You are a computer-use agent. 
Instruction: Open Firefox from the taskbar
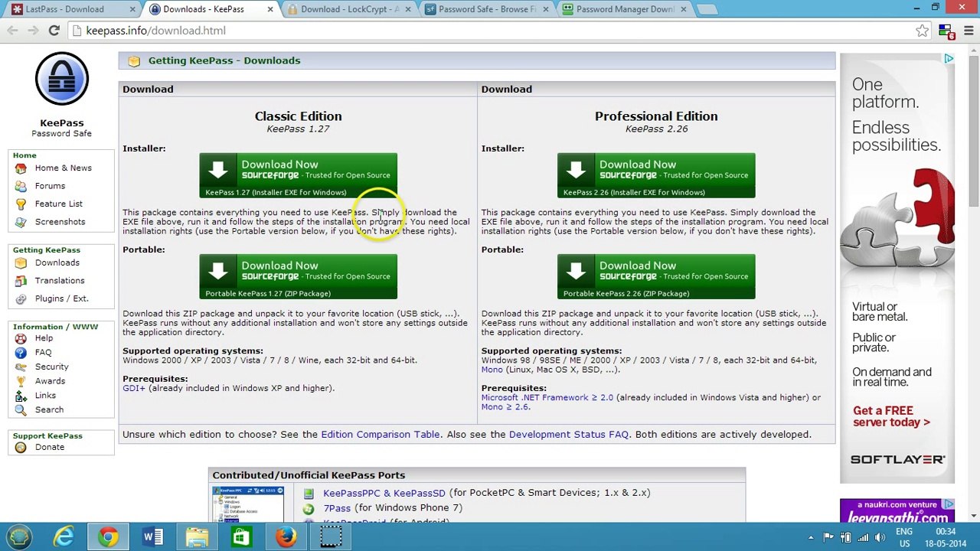pyautogui.click(x=286, y=536)
